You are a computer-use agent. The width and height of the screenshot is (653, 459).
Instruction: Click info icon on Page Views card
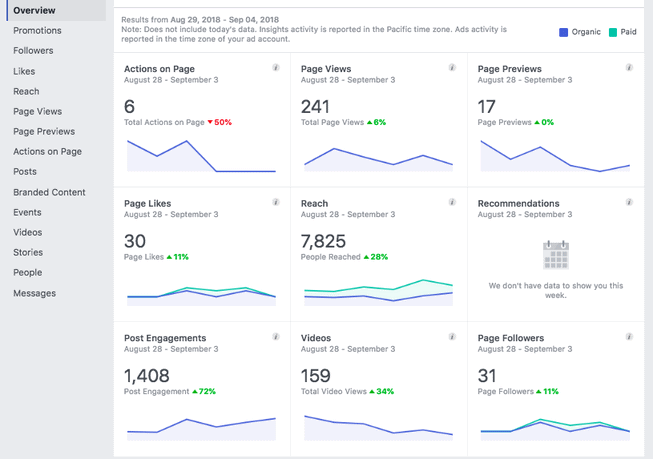point(452,67)
